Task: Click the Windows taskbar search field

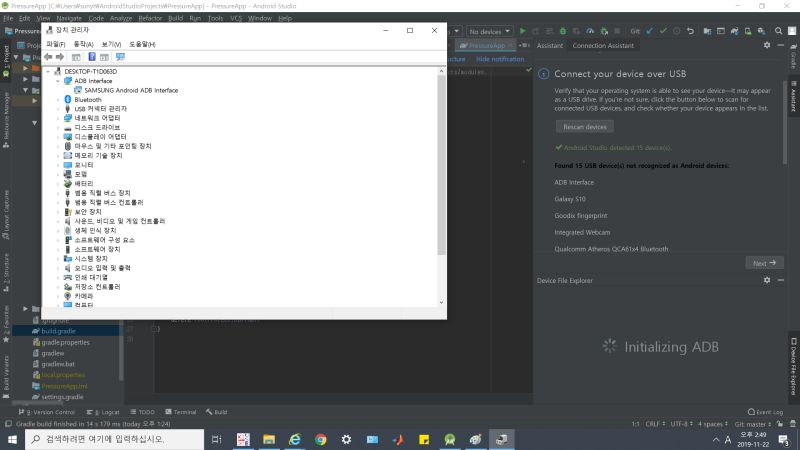Action: [114, 439]
